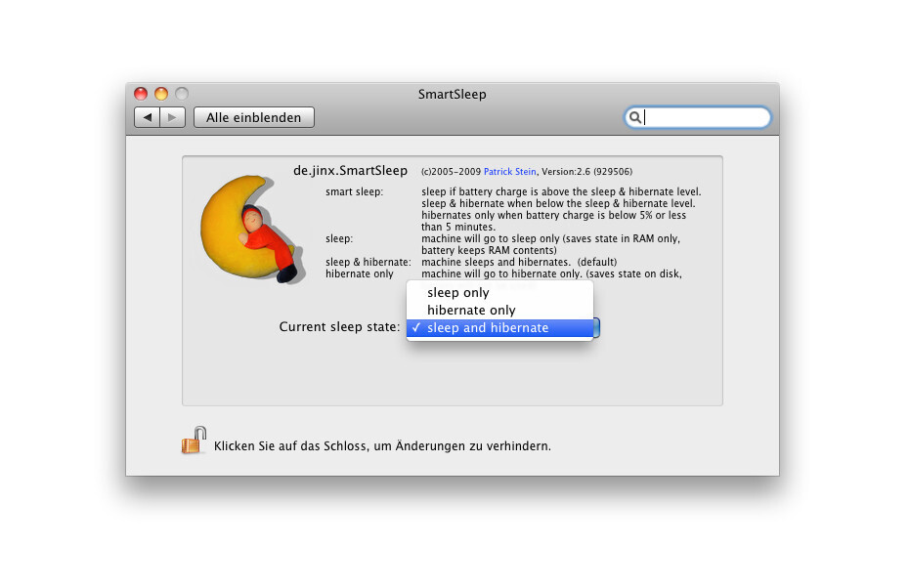Click the "Version:2.6 (929506)" text

[586, 172]
